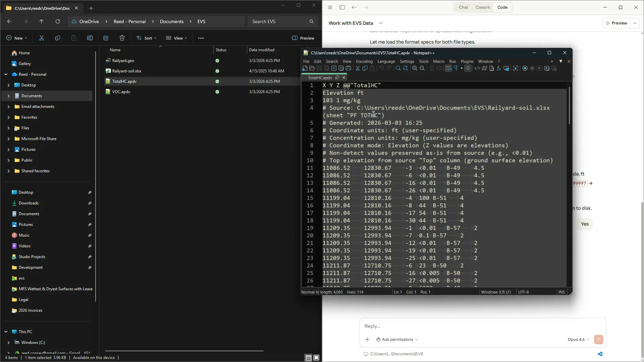Expand Windows (C:) drive node
The height and width of the screenshot is (362, 644).
(x=8, y=343)
